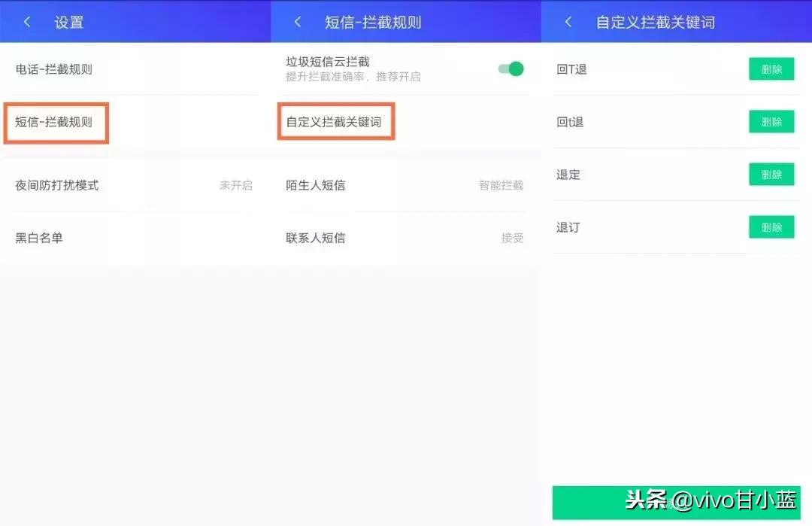Open 自定义拦截关键词 page
The image size is (812, 526).
pos(335,121)
